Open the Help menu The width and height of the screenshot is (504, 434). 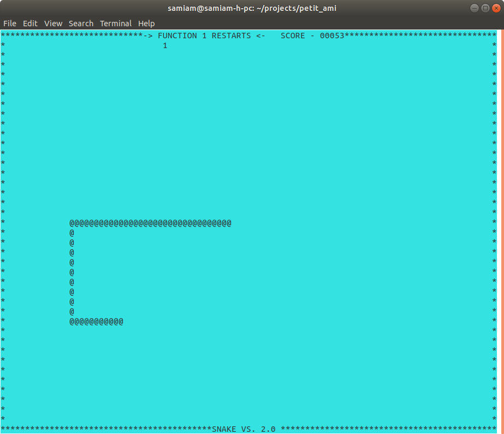coord(146,24)
